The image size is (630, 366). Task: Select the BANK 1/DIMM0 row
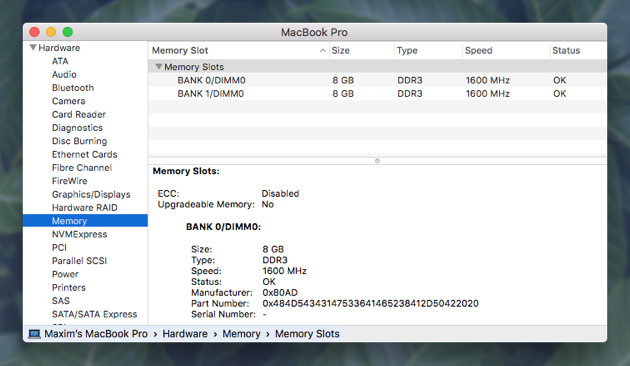point(377,94)
